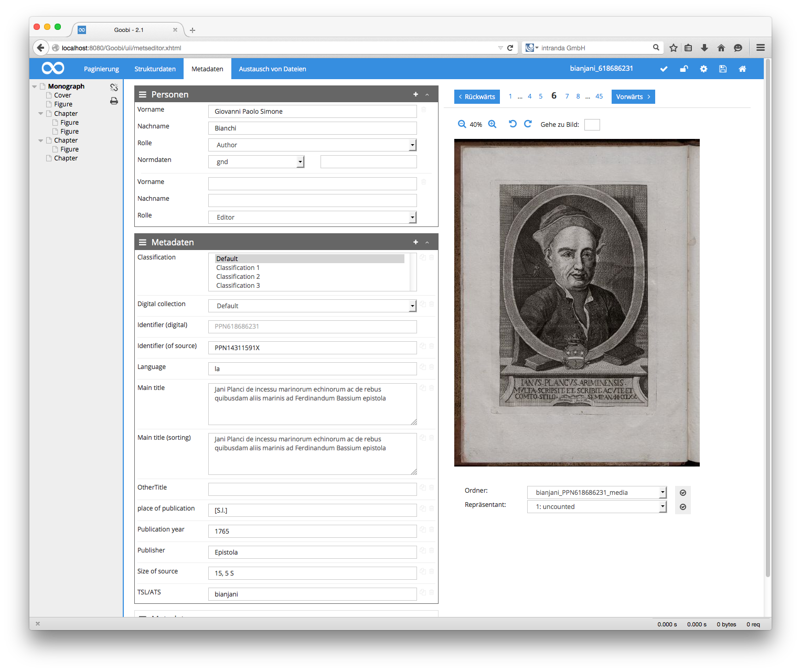The image size is (801, 672).
Task: Open the Paginierung tab
Action: pyautogui.click(x=101, y=69)
